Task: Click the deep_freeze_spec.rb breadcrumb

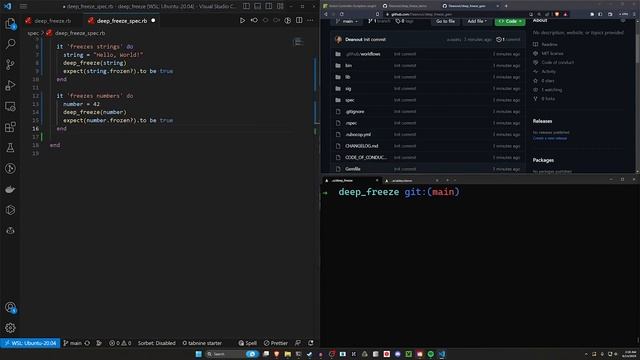Action: coord(80,33)
